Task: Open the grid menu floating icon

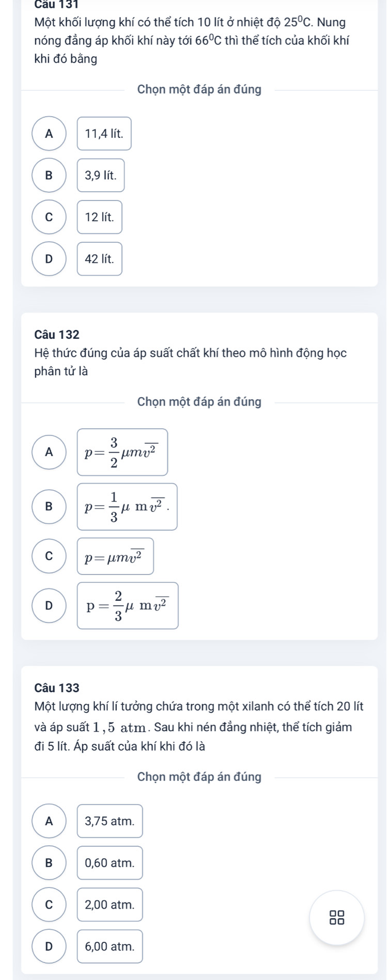Action: (x=337, y=917)
